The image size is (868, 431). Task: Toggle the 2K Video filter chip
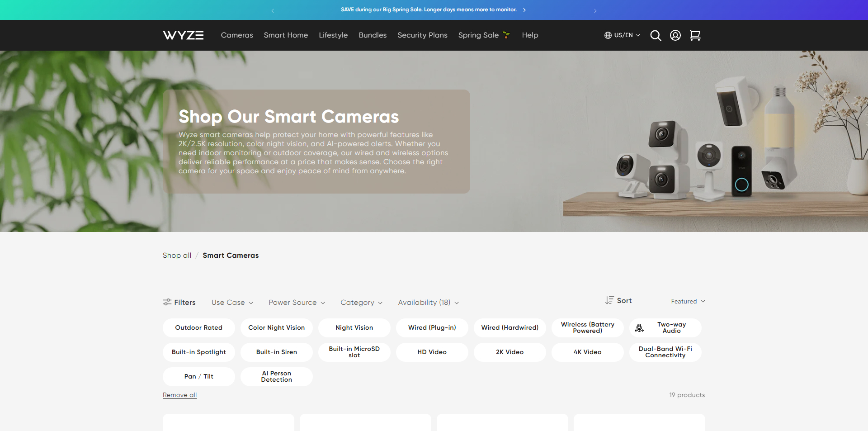[x=510, y=352]
